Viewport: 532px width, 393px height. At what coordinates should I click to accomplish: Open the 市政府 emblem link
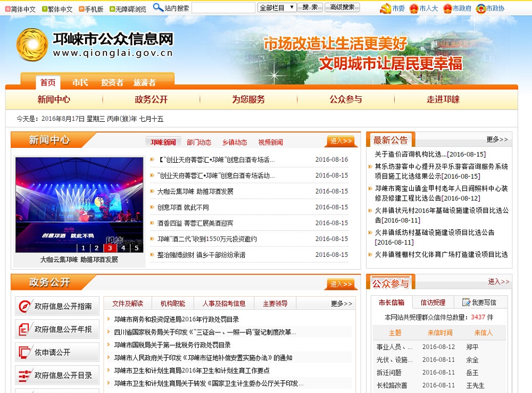pyautogui.click(x=447, y=9)
